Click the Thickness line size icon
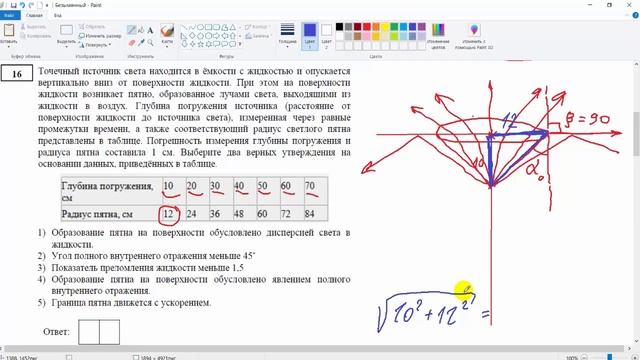 pyautogui.click(x=287, y=30)
